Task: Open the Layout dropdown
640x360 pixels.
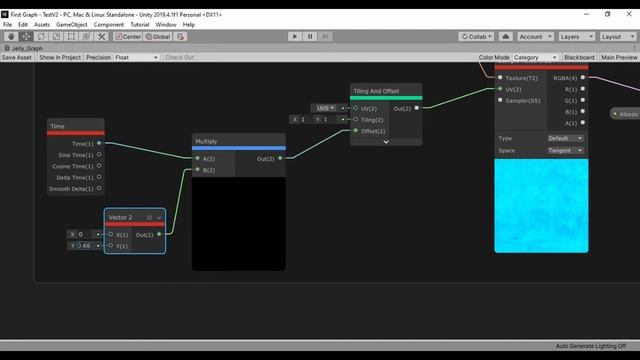Action: click(x=618, y=37)
